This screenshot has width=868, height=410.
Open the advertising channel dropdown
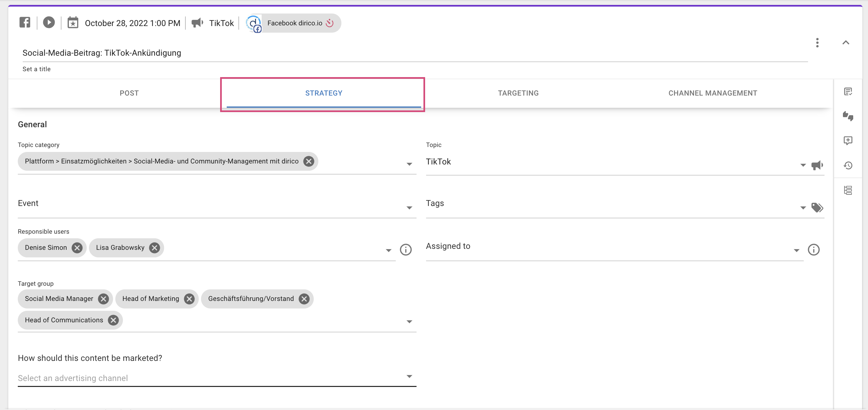pyautogui.click(x=409, y=376)
